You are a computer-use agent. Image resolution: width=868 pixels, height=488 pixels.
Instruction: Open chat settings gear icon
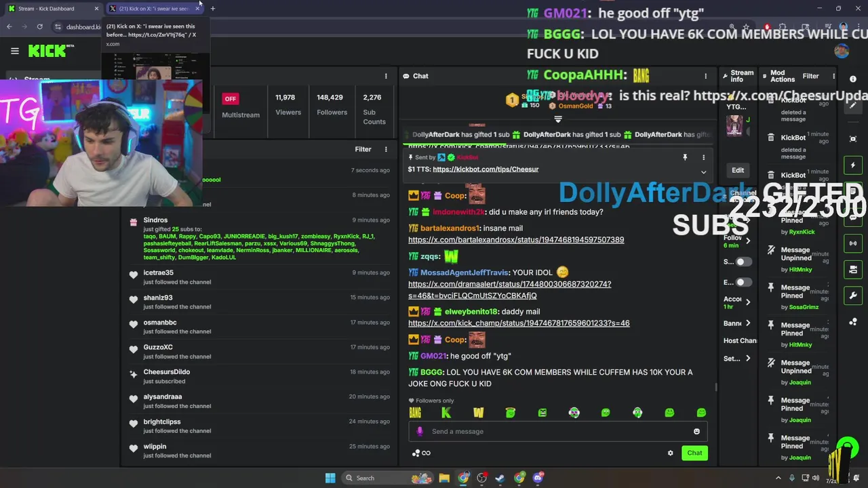pos(671,453)
